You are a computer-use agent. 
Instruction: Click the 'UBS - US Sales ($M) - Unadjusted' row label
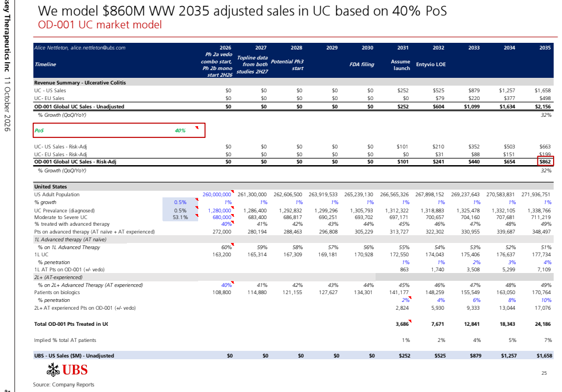(x=74, y=356)
